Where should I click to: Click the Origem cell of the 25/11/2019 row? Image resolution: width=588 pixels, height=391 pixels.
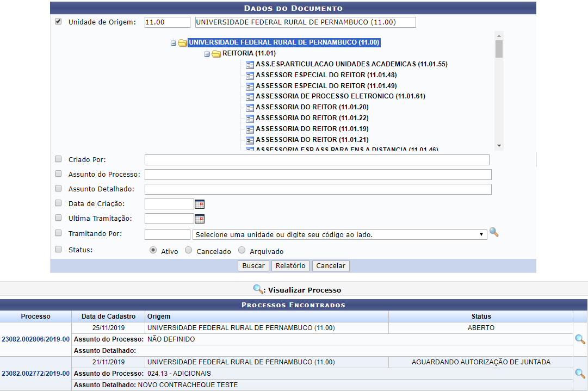(267, 327)
